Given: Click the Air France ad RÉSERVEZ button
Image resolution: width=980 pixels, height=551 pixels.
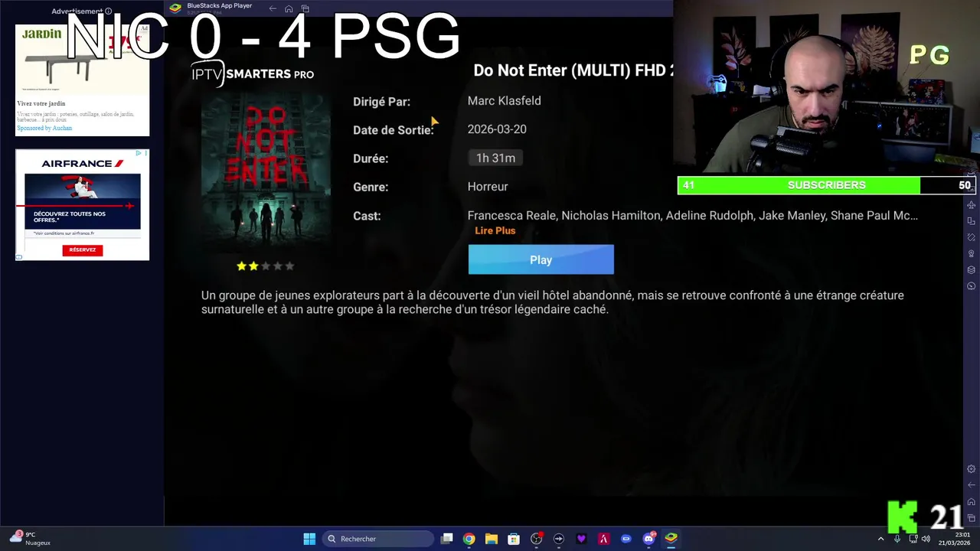Looking at the screenshot, I should (83, 249).
